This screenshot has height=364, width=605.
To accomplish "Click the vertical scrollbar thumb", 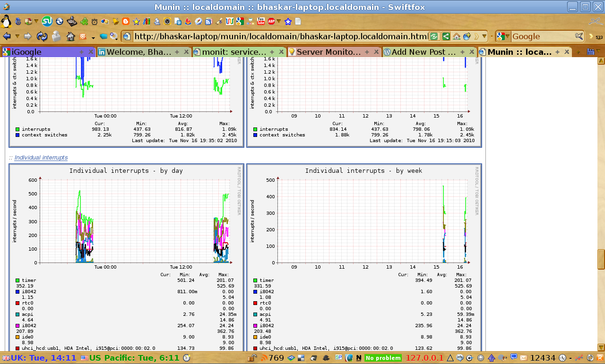I will click(x=601, y=259).
